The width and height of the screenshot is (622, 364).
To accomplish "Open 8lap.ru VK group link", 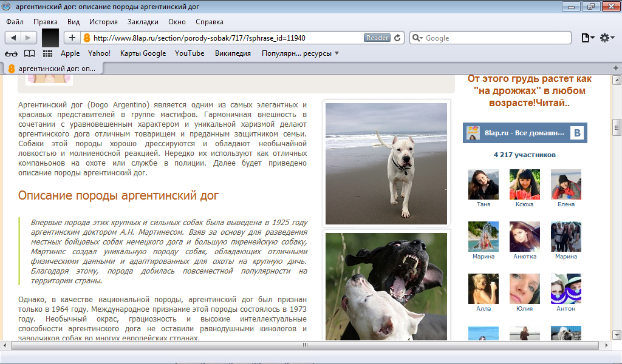I will coord(524,133).
